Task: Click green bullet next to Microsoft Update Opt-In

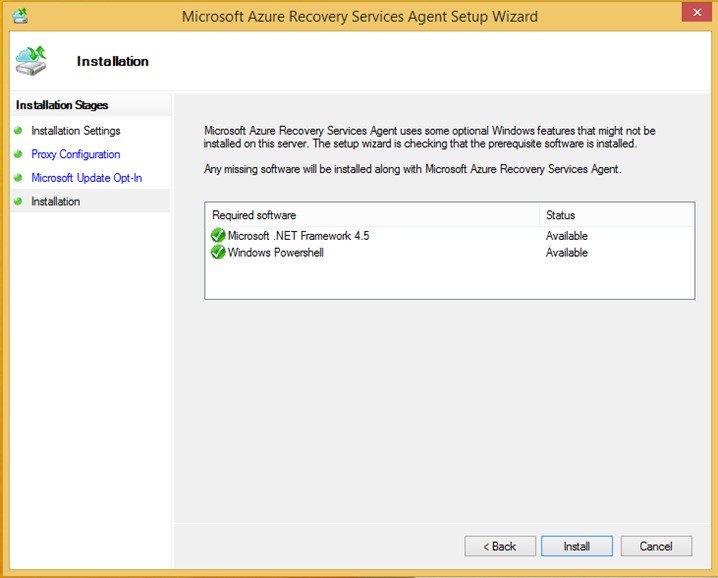Action: tap(18, 177)
